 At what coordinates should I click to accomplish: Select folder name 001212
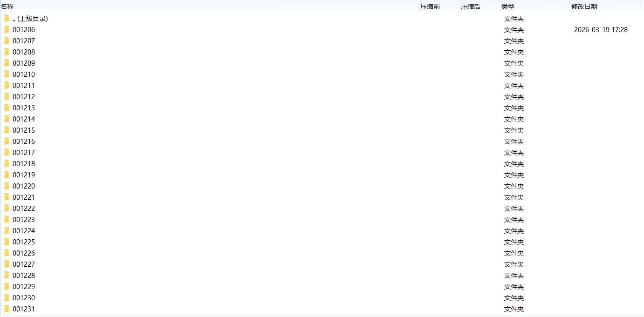(24, 97)
